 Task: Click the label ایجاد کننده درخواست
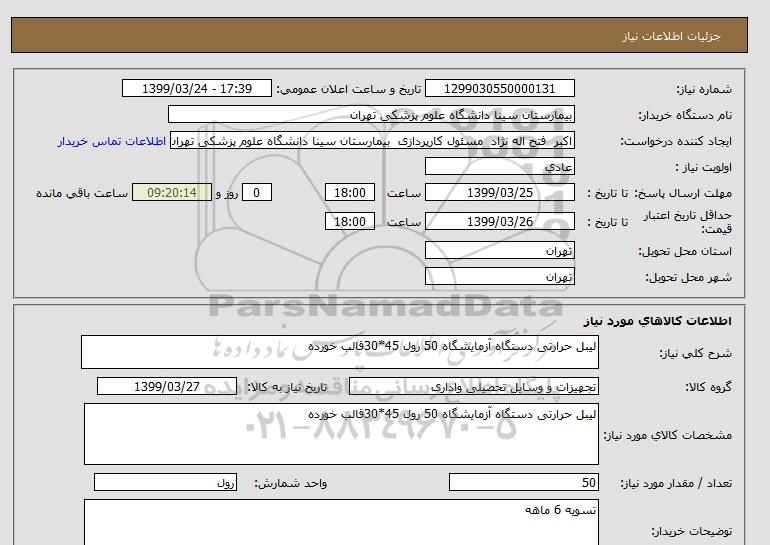coord(676,141)
